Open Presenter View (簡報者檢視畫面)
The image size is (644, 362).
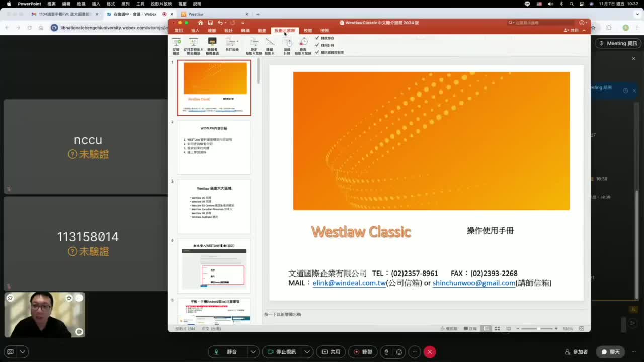click(x=212, y=45)
